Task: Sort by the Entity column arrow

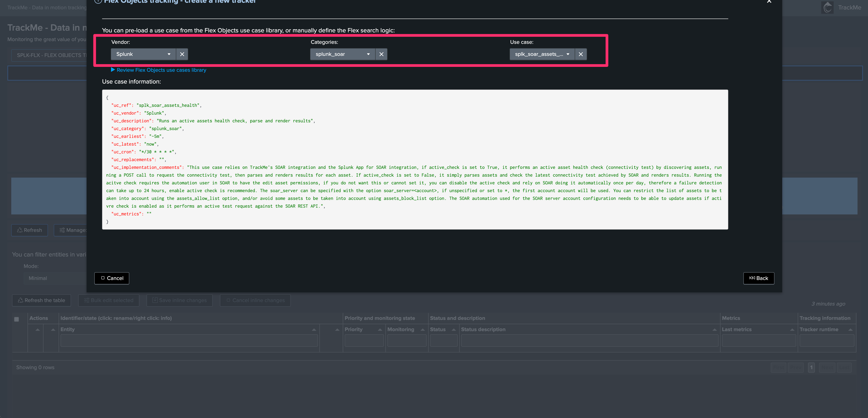Action: [314, 329]
